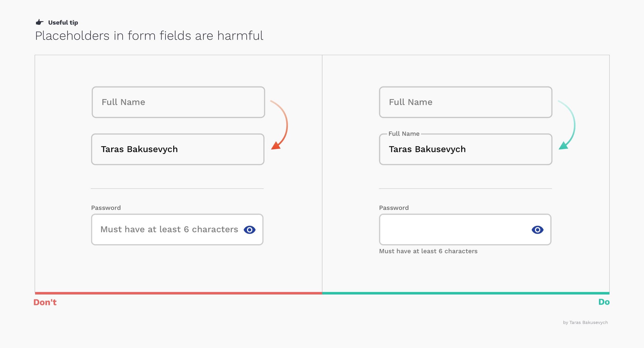Click the Full Name input field on left
This screenshot has height=348, width=644.
coord(177,101)
